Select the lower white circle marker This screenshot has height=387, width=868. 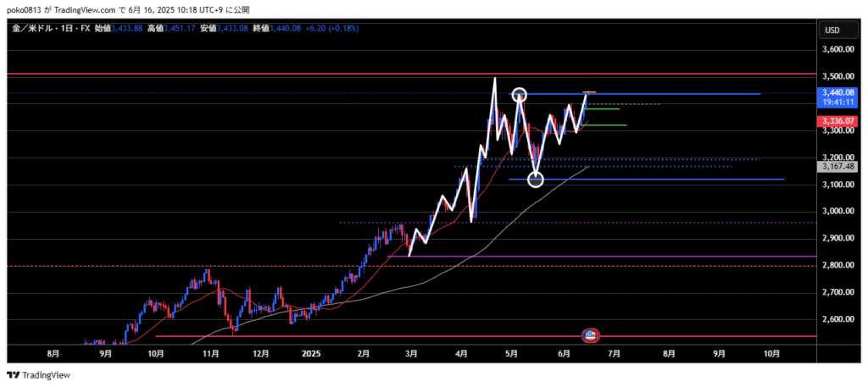(x=535, y=179)
